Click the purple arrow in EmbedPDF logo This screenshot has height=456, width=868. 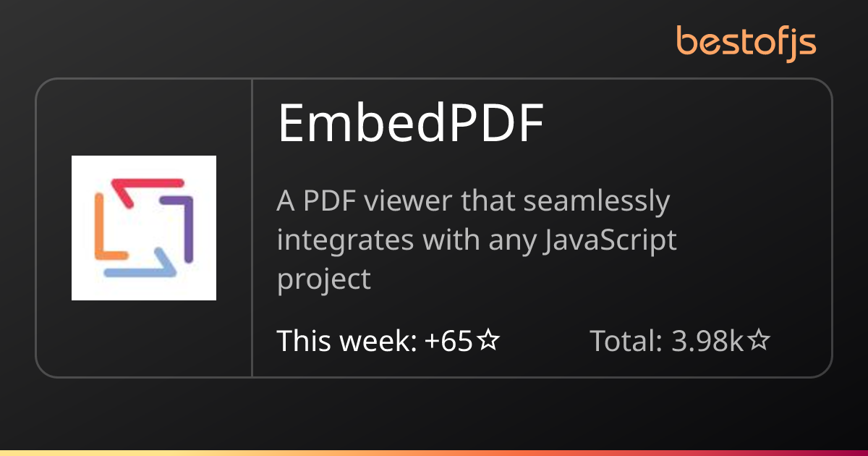tap(180, 228)
